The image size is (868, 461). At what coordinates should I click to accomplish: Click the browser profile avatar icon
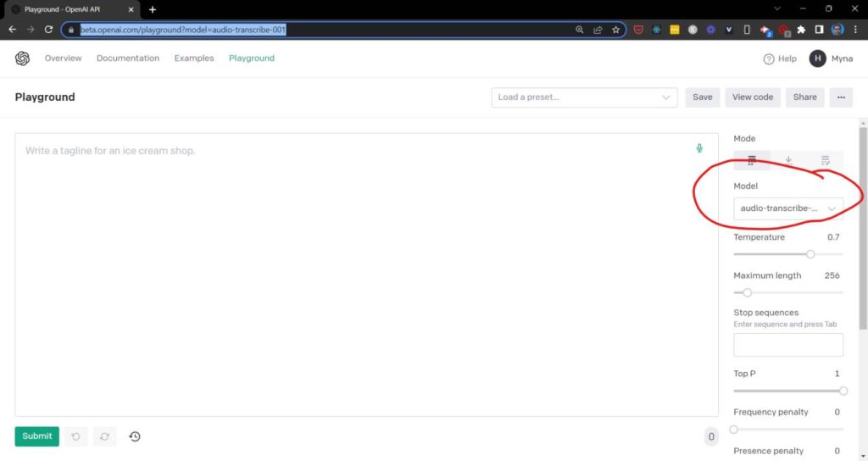(x=837, y=30)
